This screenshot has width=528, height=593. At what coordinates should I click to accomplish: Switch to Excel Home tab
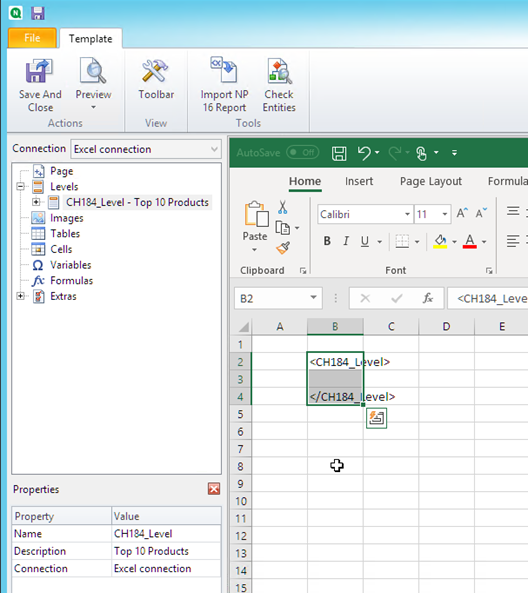pos(305,182)
